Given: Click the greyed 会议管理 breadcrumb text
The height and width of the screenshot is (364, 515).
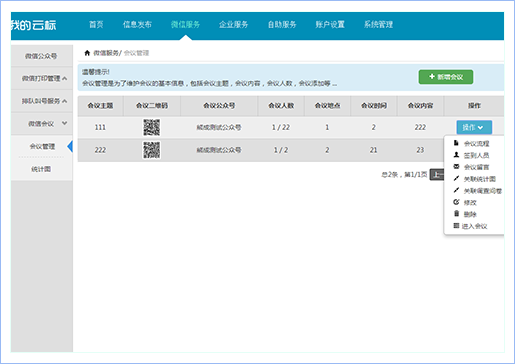Looking at the screenshot, I should [136, 53].
